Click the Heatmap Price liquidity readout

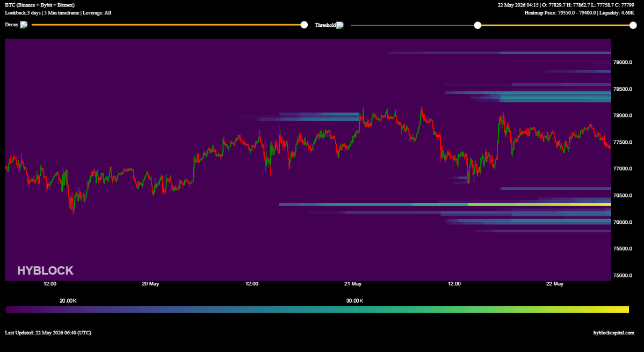(579, 13)
